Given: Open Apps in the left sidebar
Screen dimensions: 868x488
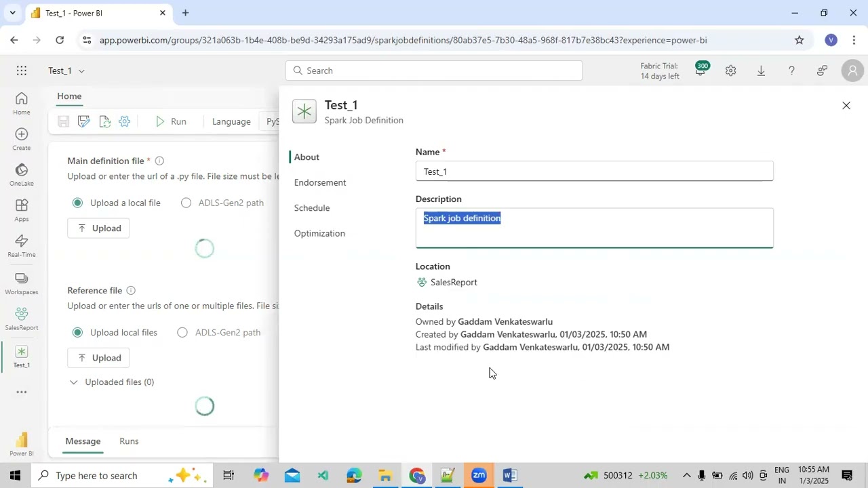Looking at the screenshot, I should 22,211.
